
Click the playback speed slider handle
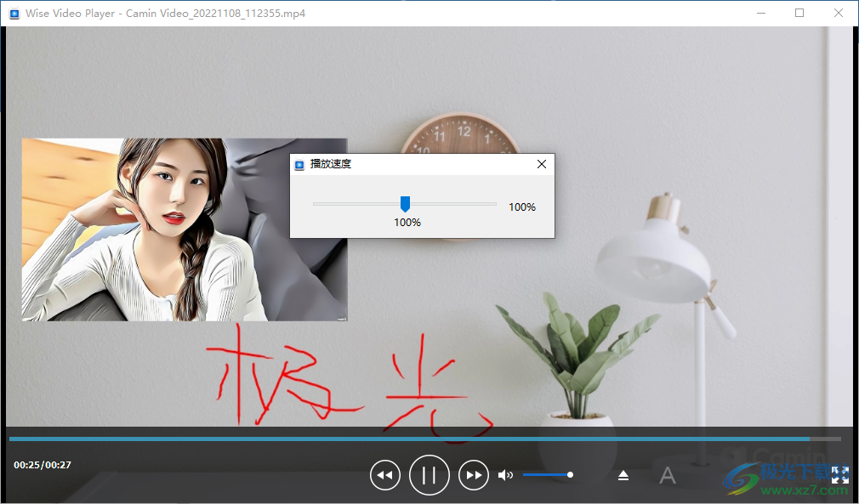point(405,204)
